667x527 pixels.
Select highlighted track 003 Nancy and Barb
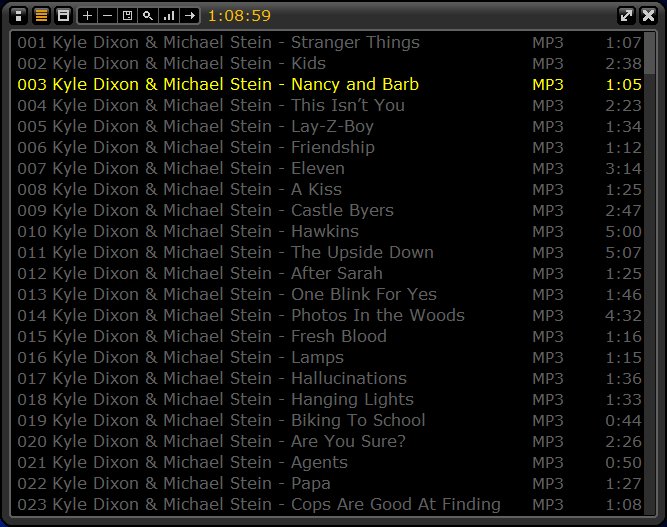[327, 84]
